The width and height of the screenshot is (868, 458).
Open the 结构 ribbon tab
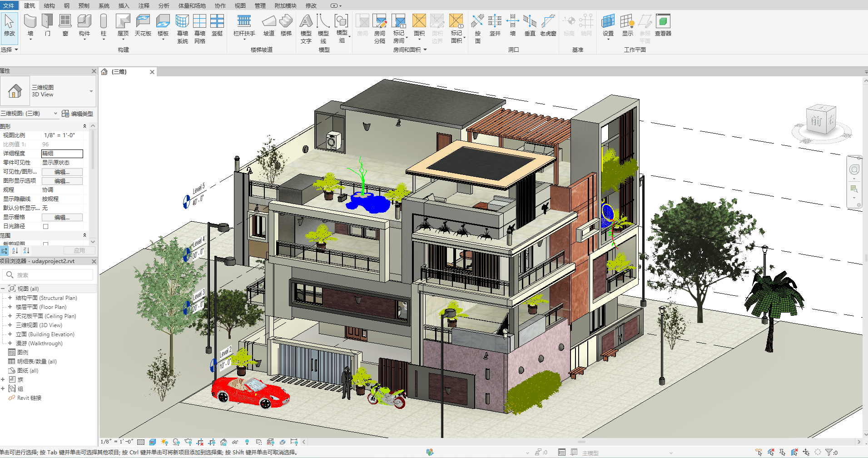(x=49, y=5)
